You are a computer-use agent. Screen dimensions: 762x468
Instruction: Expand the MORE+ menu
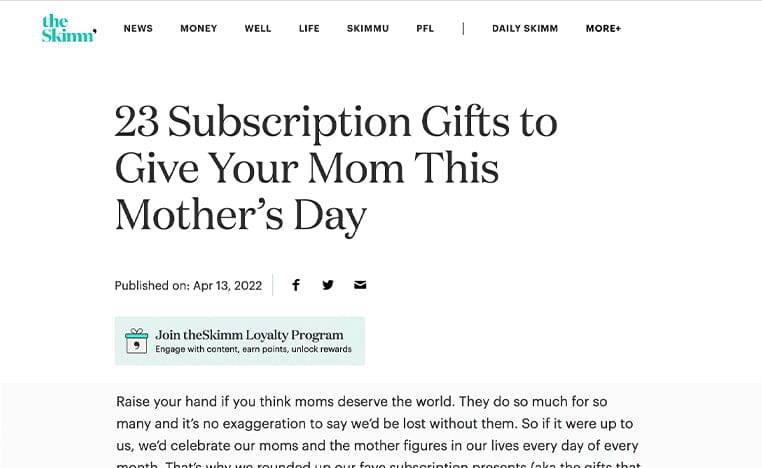click(x=603, y=29)
